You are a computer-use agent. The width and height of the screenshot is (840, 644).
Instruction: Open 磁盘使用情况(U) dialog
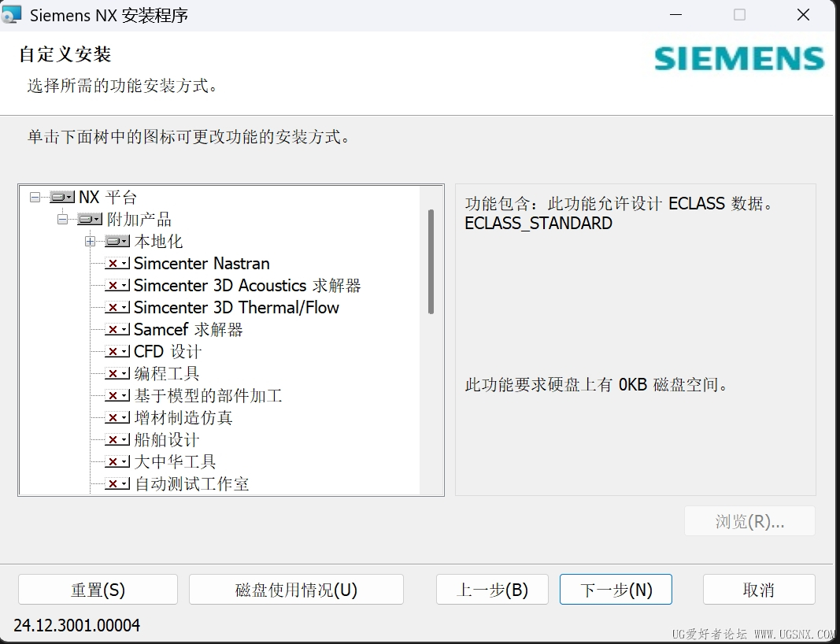296,590
